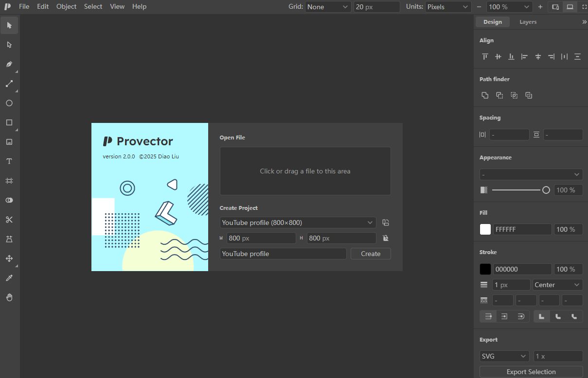Toggle the stroke miter join button
The width and height of the screenshot is (588, 378).
tap(542, 316)
